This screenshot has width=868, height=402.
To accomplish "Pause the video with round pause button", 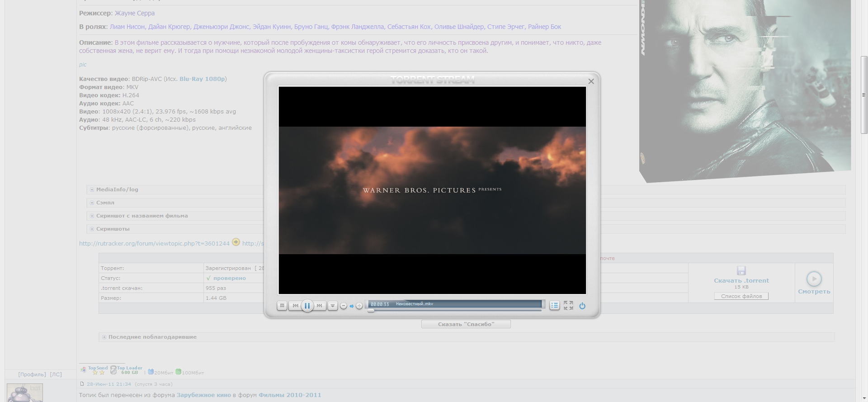I will (x=307, y=306).
